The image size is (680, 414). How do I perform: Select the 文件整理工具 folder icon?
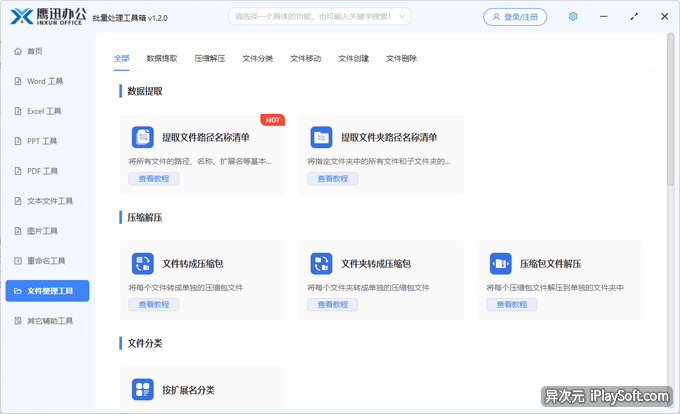pyautogui.click(x=18, y=291)
